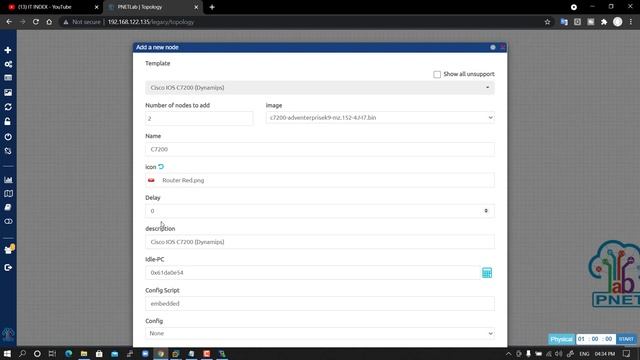
Task: Click the Idle-PC value field
Action: click(313, 273)
